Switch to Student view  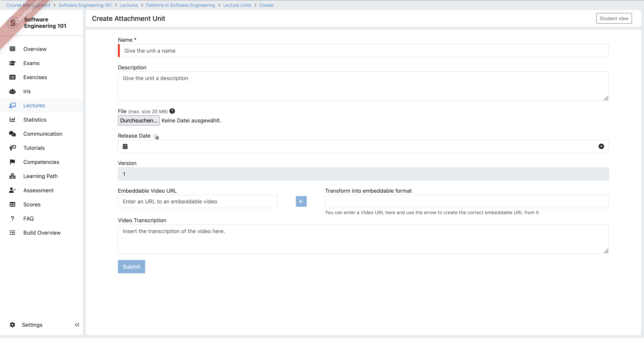click(614, 18)
